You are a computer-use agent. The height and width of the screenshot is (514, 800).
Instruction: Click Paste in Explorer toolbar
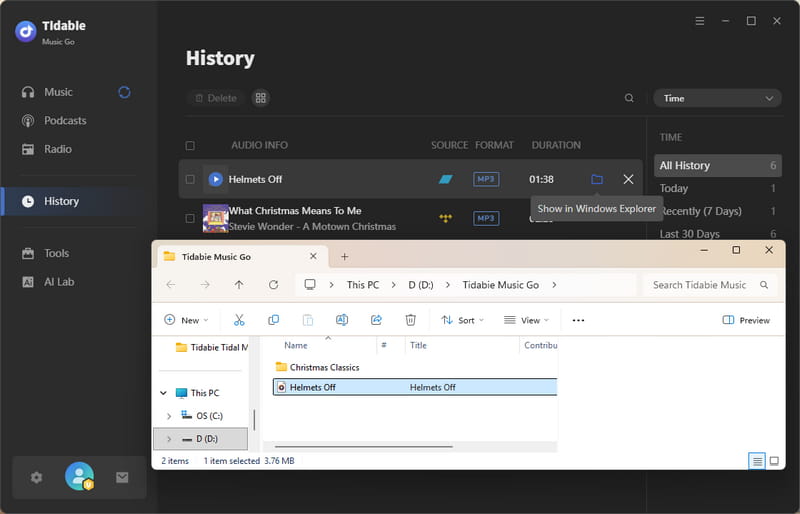pos(308,320)
